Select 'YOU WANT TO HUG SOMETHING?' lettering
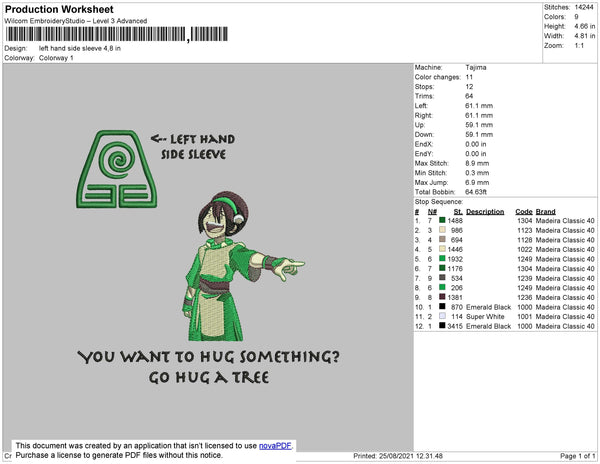This screenshot has height=464, width=600. 209,357
